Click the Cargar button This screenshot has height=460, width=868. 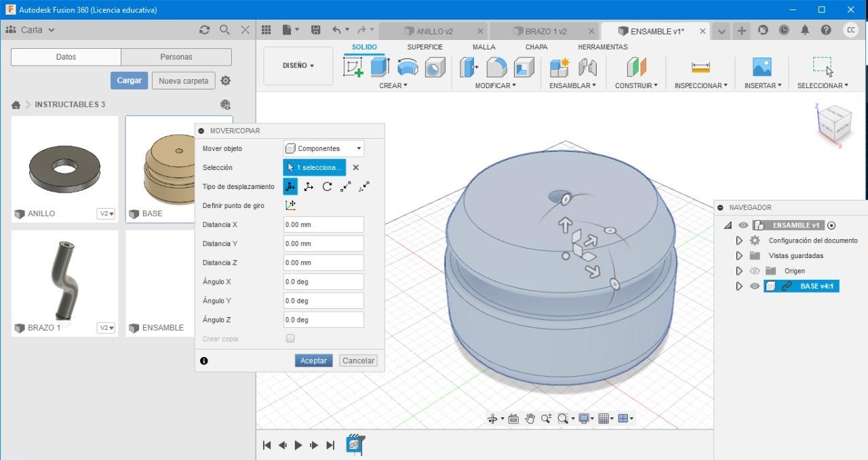tap(129, 80)
